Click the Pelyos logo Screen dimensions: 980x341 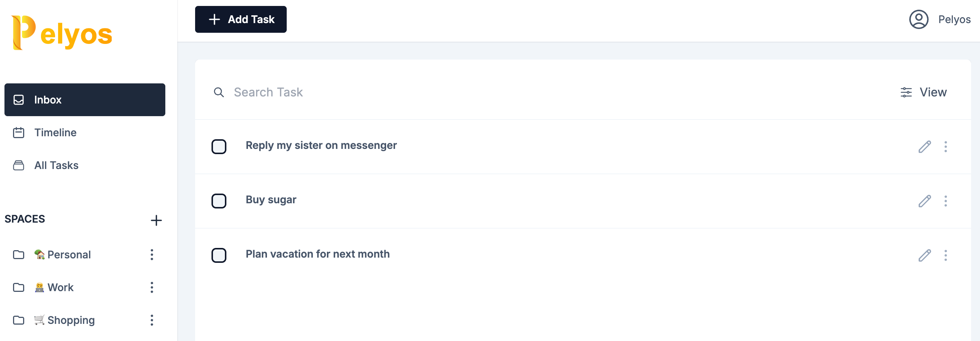click(x=62, y=33)
